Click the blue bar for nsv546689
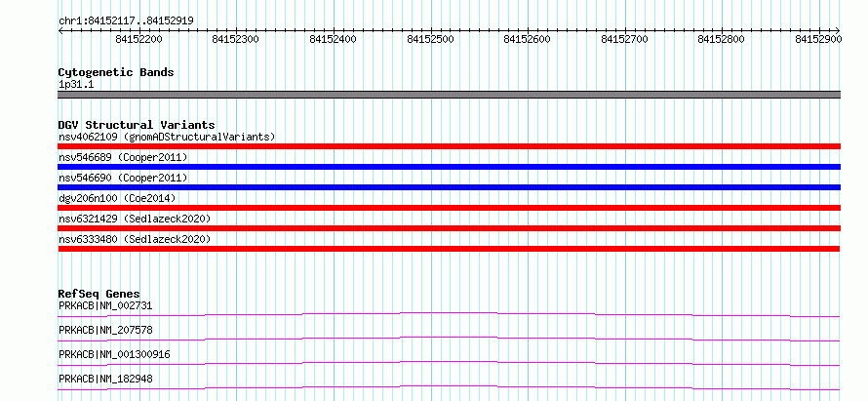The image size is (868, 401). pos(449,167)
